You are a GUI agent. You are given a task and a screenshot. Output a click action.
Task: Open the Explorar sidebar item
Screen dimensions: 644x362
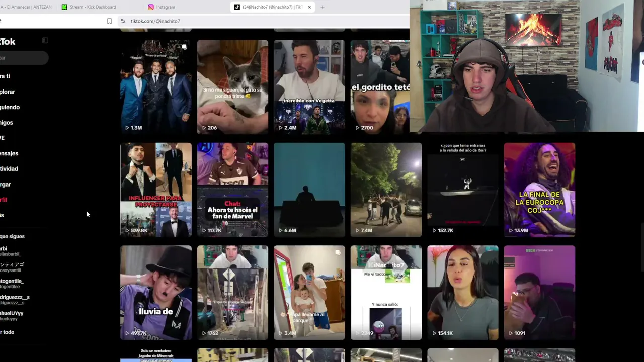8,92
